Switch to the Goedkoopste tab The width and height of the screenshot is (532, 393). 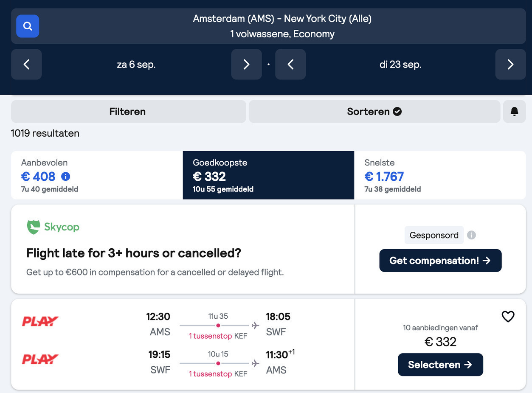tap(268, 175)
